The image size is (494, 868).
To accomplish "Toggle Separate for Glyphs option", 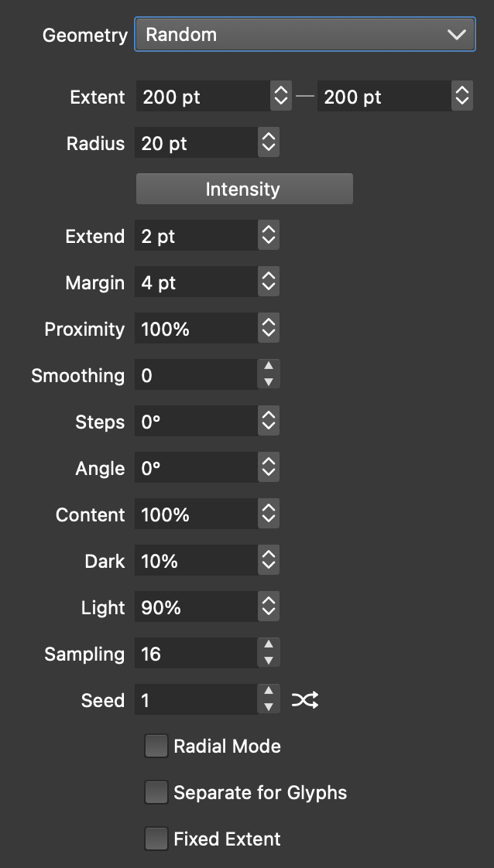I will [156, 793].
